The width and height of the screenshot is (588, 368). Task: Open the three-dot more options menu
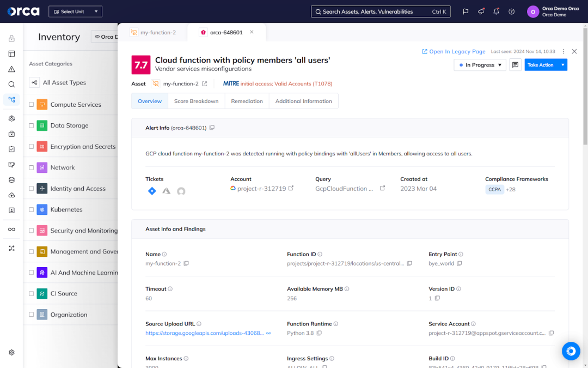(x=563, y=51)
